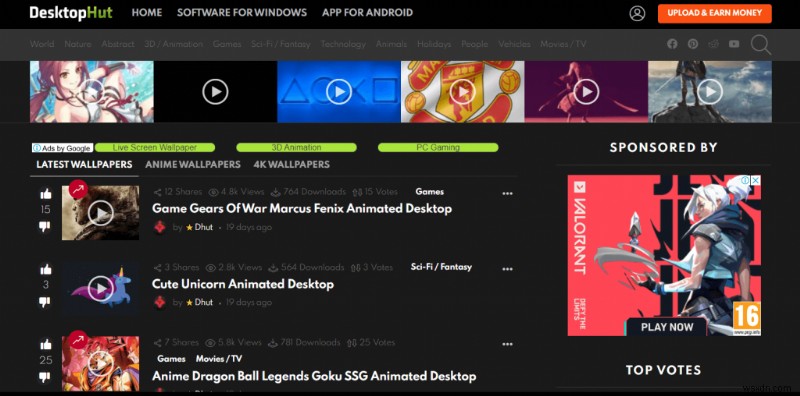Browse the World category

[x=42, y=44]
